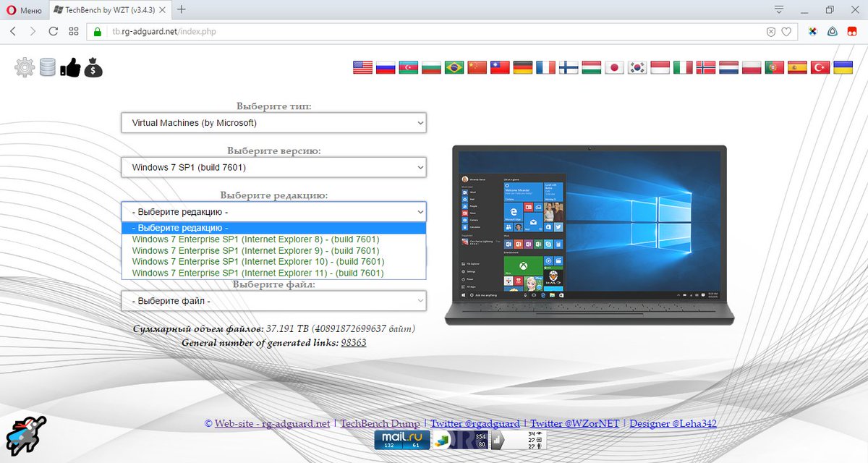This screenshot has width=868, height=463.
Task: Go forward with the browser forward arrow
Action: point(33,31)
